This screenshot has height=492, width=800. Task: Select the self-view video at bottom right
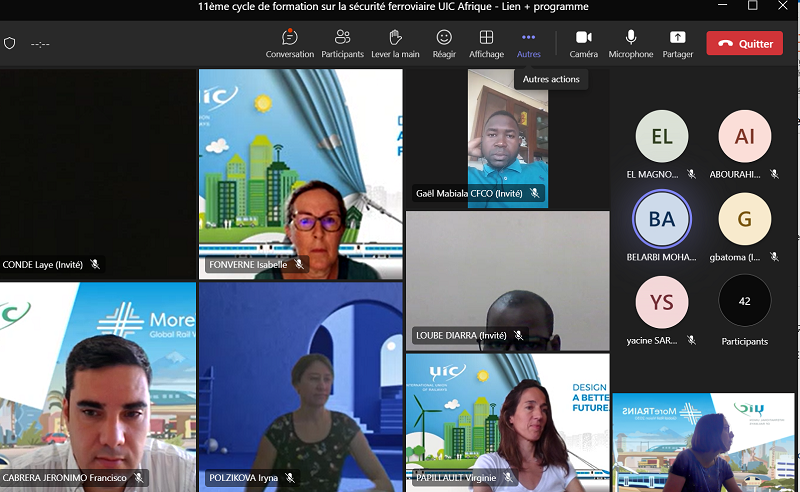(x=704, y=442)
